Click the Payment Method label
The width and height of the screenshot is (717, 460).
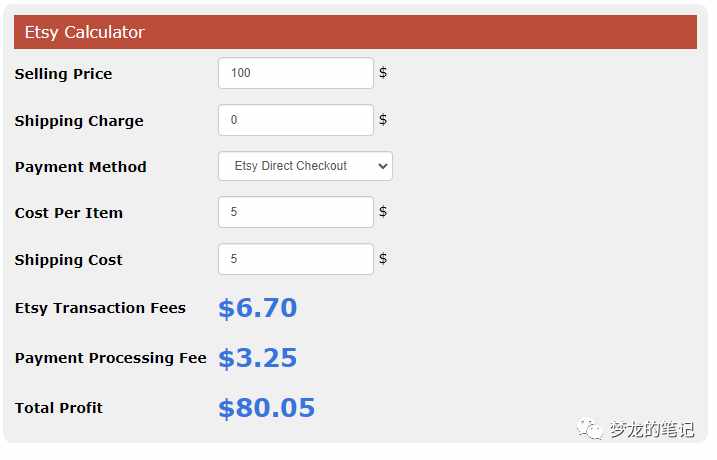click(81, 167)
